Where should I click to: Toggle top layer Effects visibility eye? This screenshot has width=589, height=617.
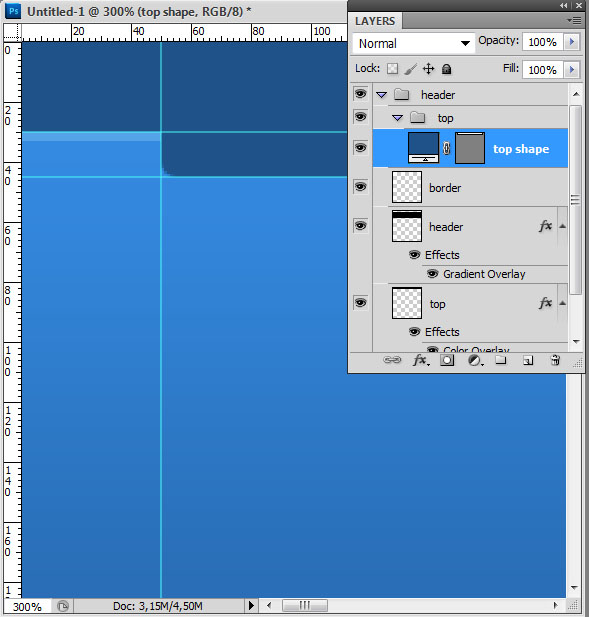pyautogui.click(x=414, y=332)
